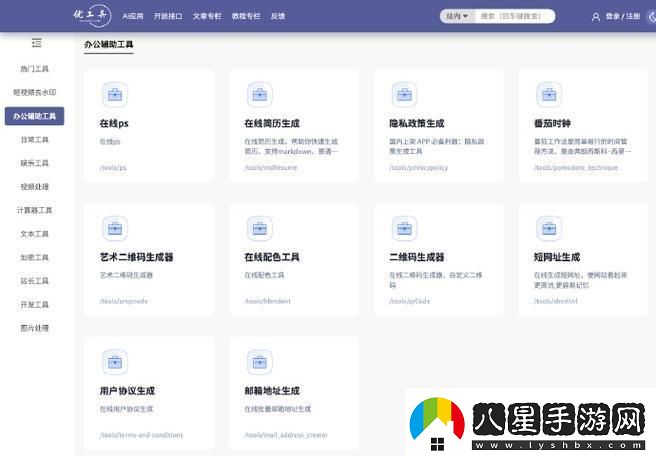Click the 隐私政策生成 card briefcase icon

click(404, 95)
